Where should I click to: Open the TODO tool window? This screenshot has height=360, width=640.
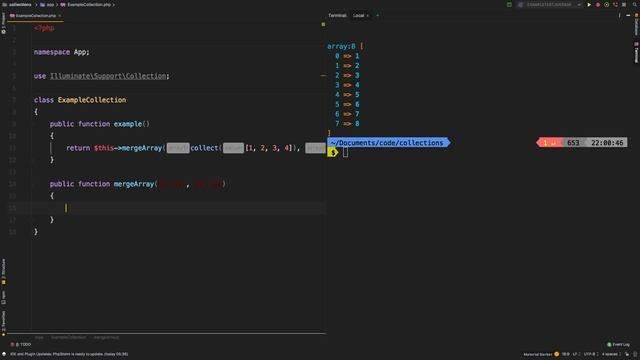[20, 344]
